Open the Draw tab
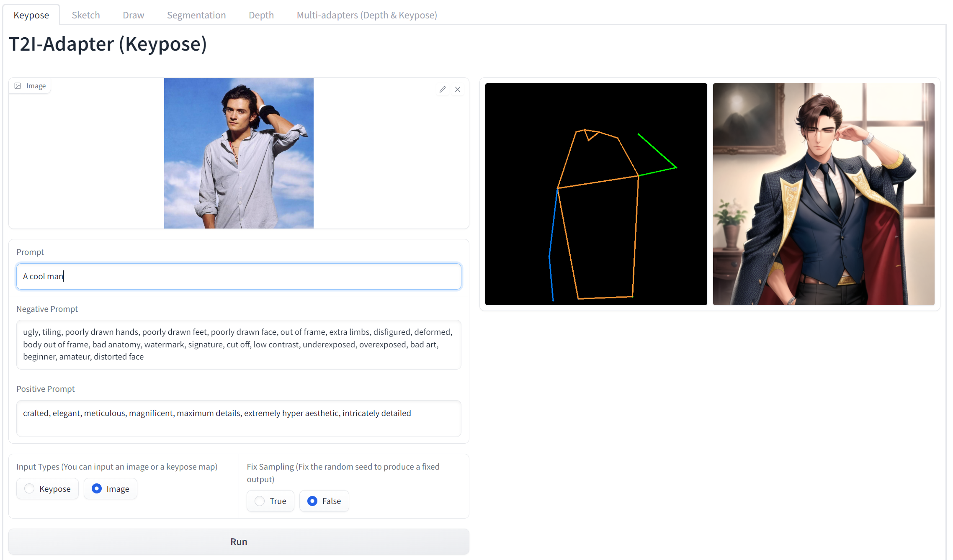 click(133, 15)
